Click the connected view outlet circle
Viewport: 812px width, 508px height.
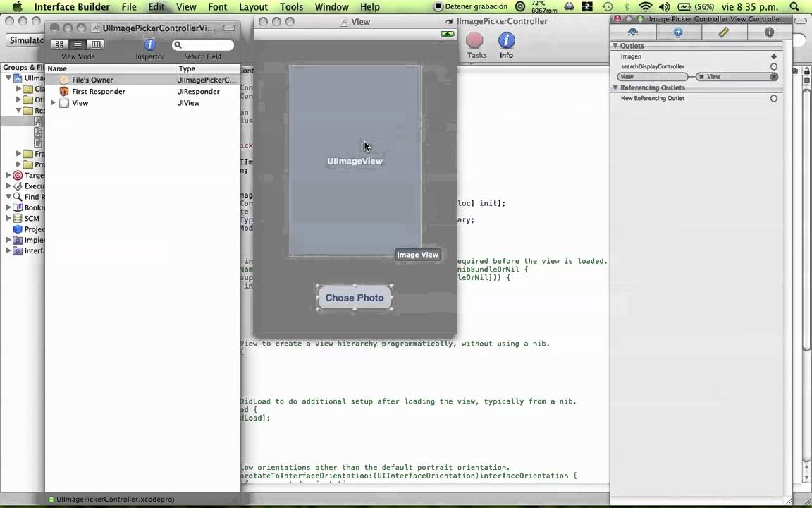[774, 77]
